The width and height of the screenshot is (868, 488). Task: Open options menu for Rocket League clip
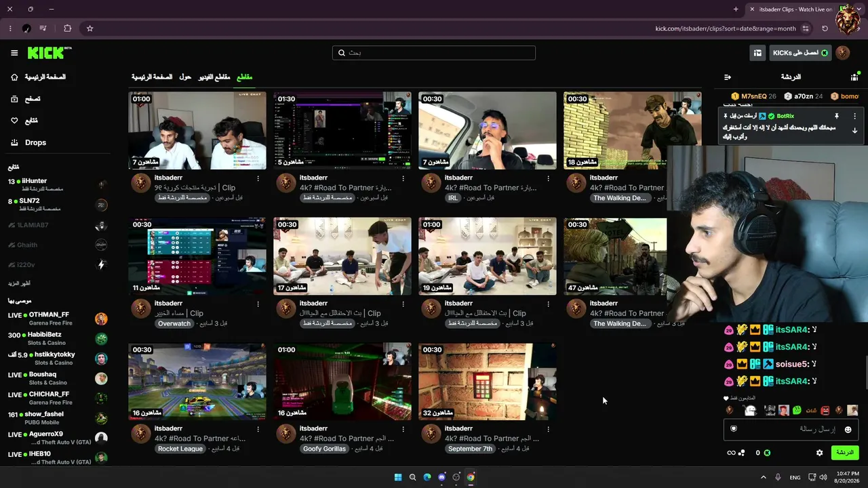(258, 429)
